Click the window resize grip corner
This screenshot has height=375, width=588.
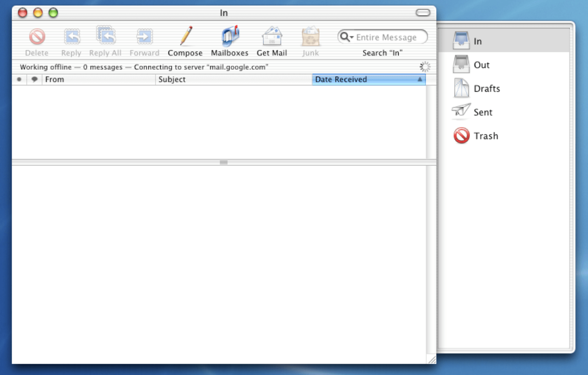click(431, 359)
